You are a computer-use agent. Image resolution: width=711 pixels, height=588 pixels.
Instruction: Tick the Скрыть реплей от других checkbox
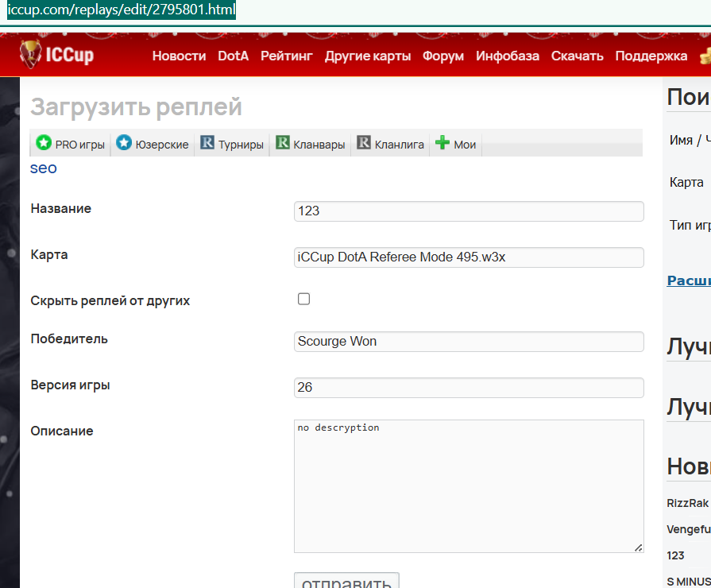pyautogui.click(x=303, y=299)
